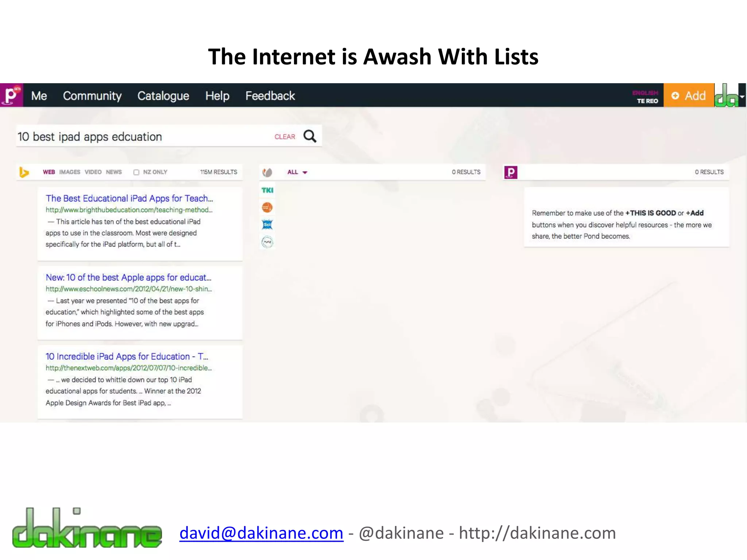
Task: Clear the search query with CLEAR
Action: point(285,137)
